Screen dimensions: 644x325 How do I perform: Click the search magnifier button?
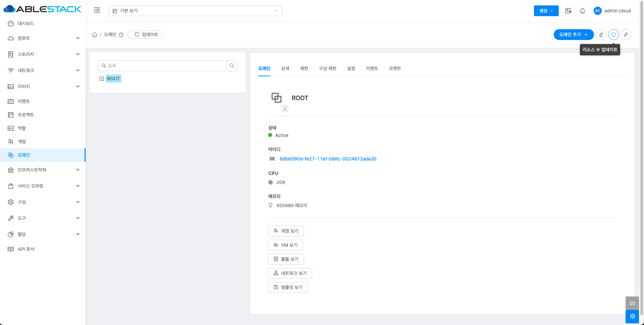pos(232,66)
